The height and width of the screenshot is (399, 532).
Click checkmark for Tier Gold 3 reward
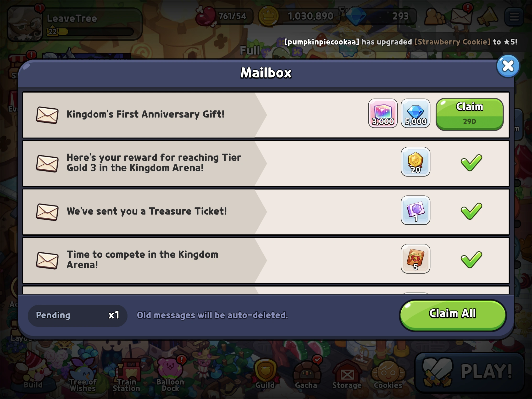pyautogui.click(x=471, y=163)
